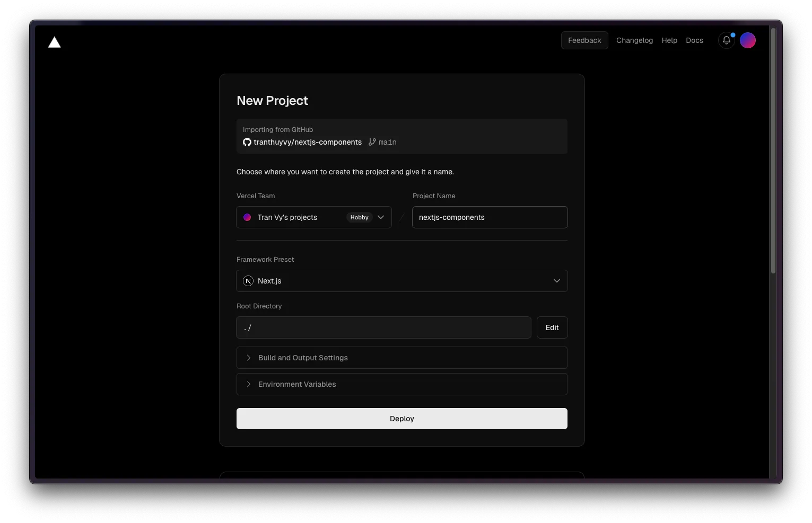Click the Vercel triangle logo
The height and width of the screenshot is (523, 812).
pos(55,42)
